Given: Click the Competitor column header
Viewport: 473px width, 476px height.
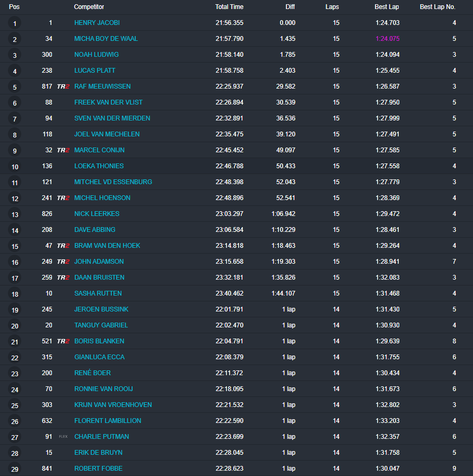Looking at the screenshot, I should 89,7.
